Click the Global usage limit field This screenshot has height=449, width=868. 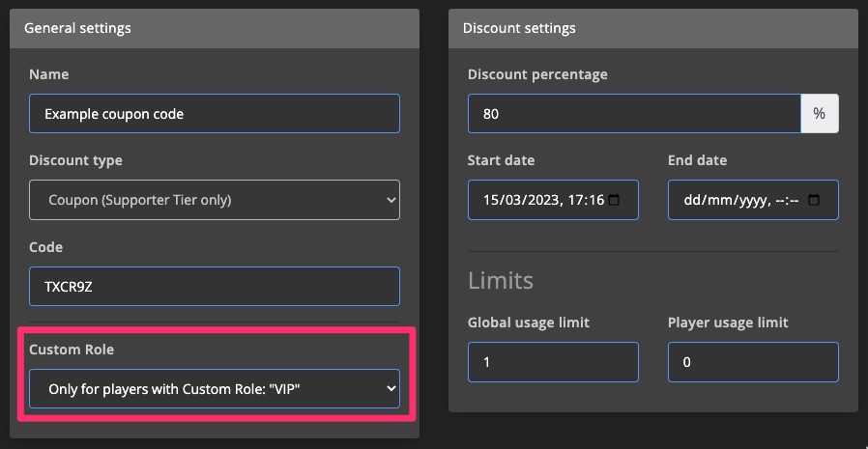[x=553, y=362]
